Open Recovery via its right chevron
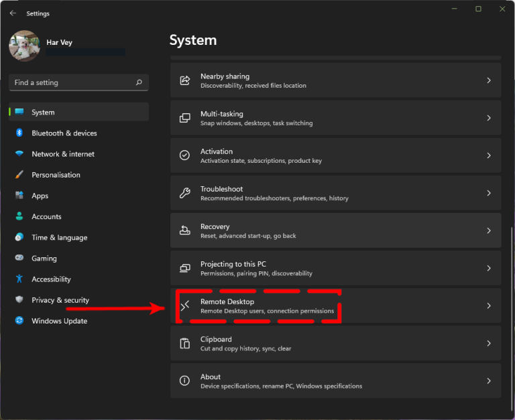 (x=489, y=230)
